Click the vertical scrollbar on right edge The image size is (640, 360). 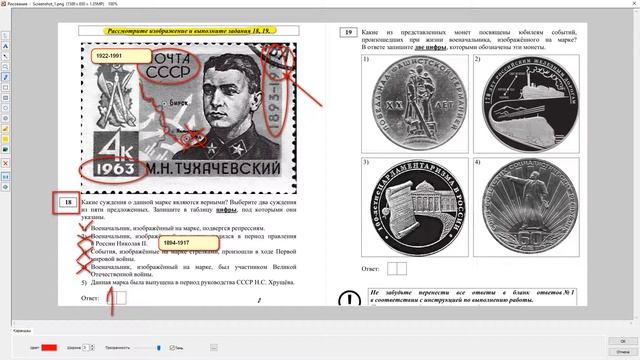tap(637, 163)
